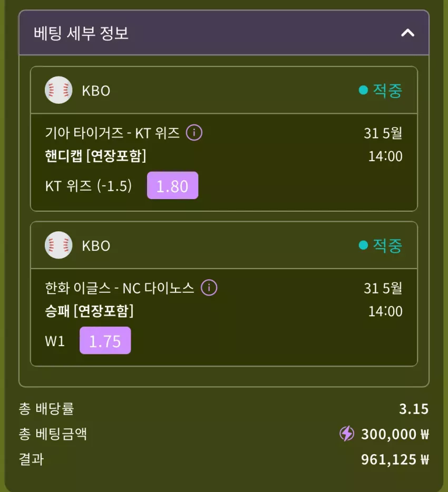Click the KT 위즈 (-1.5) selection text
448x492 pixels.
pos(88,186)
